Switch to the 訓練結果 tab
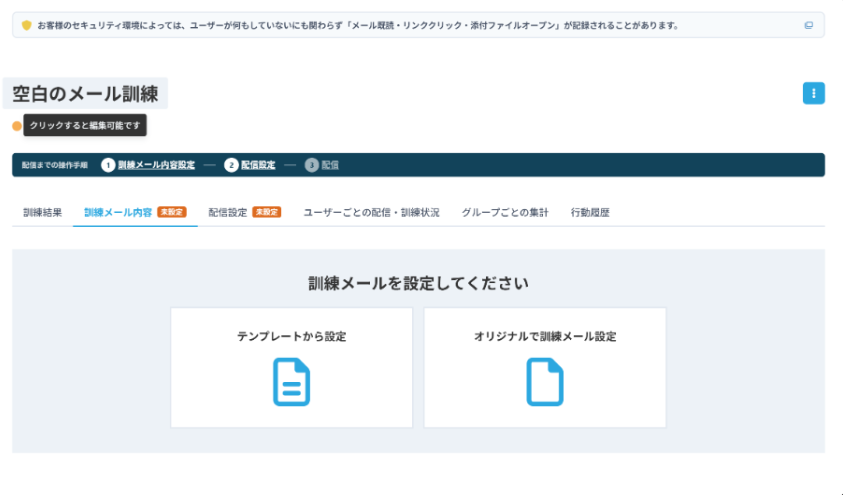The height and width of the screenshot is (495, 843). (x=42, y=212)
